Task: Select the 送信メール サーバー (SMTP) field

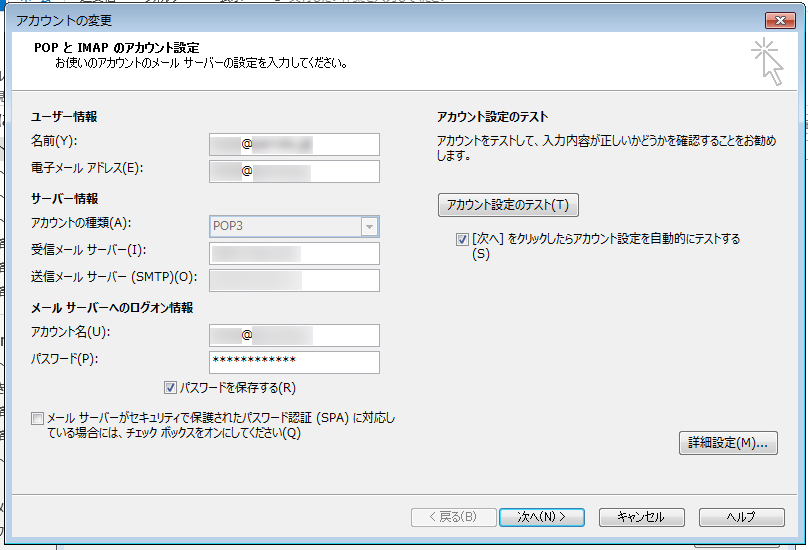Action: (294, 280)
